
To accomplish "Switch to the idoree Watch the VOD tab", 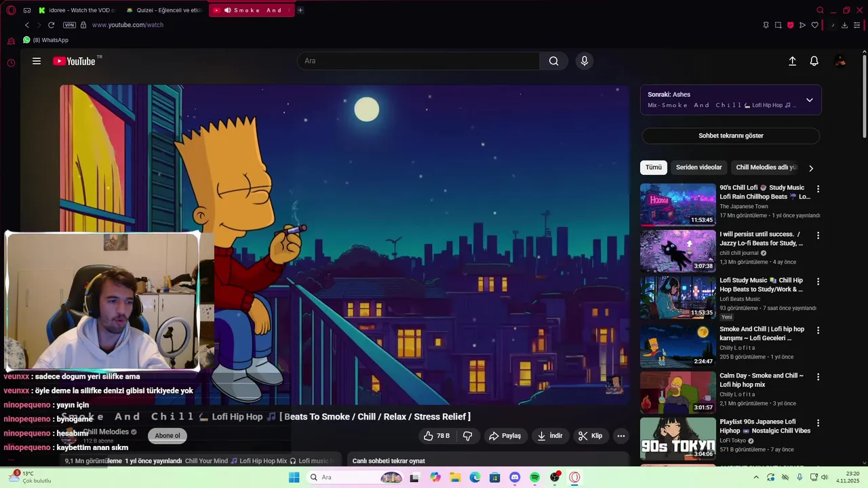I will click(x=77, y=10).
